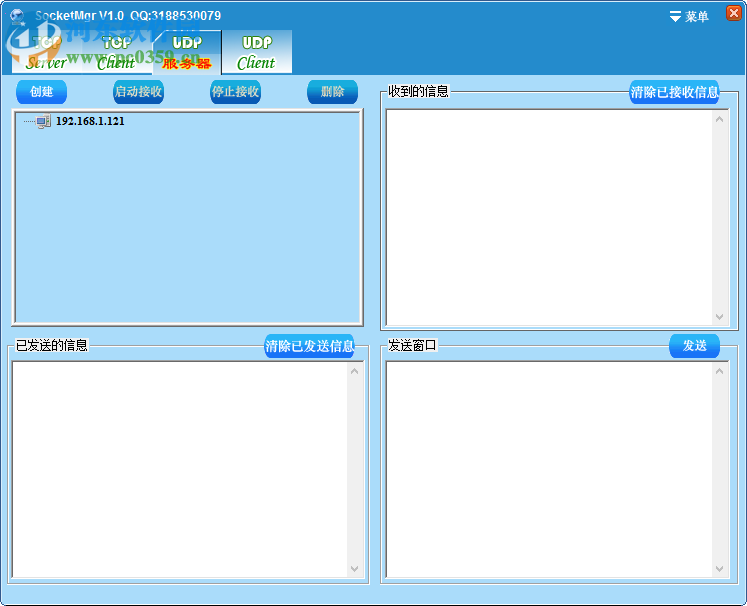
Task: Click the 发送窗口 group label
Action: point(412,345)
